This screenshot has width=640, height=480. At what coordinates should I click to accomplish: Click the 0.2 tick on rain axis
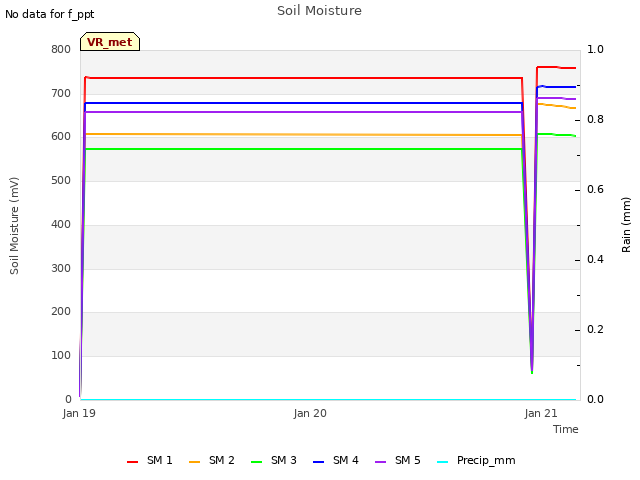pyautogui.click(x=595, y=330)
